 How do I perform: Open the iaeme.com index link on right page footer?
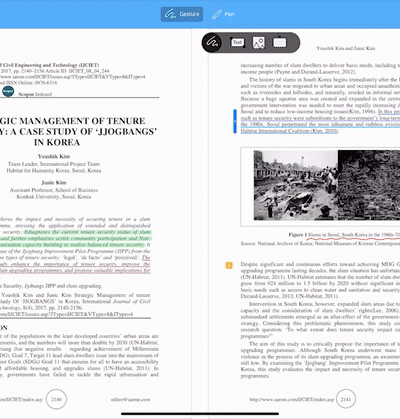[292, 399]
